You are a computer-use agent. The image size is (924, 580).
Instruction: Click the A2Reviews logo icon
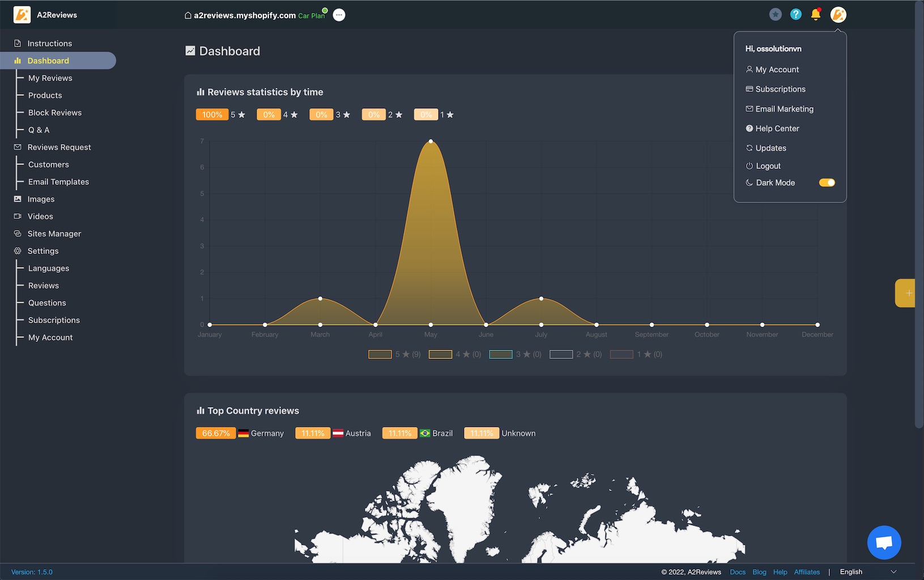(22, 15)
